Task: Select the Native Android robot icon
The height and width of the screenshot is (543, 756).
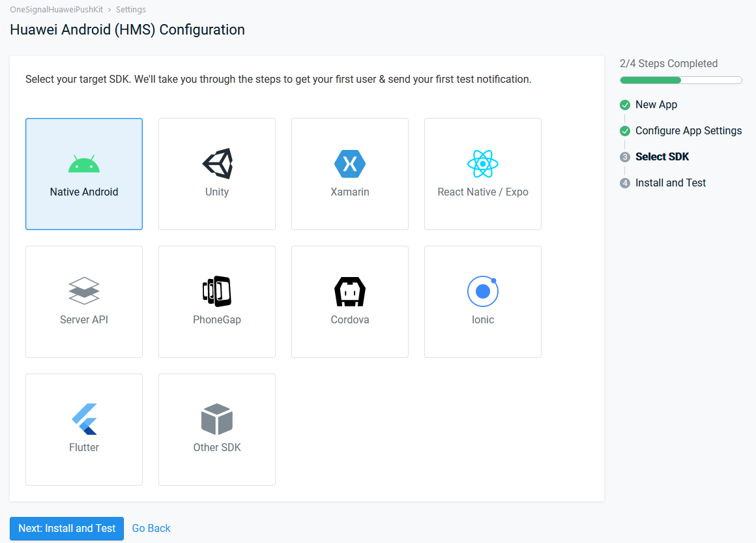Action: (84, 164)
